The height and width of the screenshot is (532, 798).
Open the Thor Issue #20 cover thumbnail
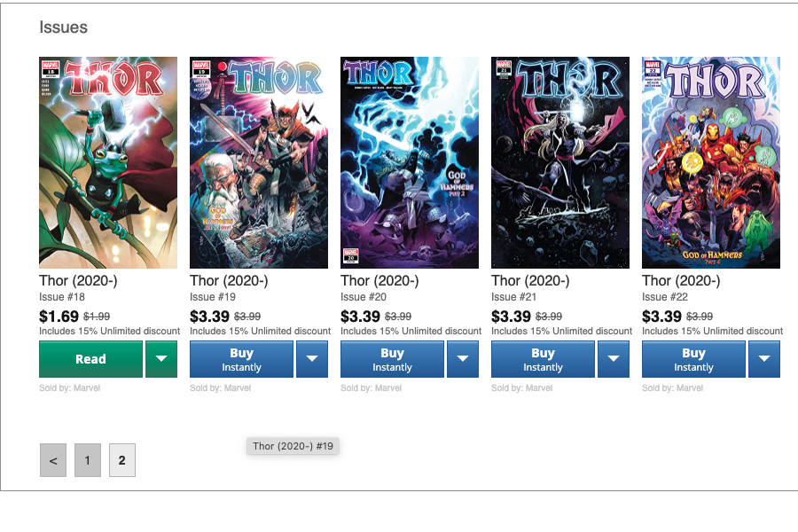[x=409, y=162]
